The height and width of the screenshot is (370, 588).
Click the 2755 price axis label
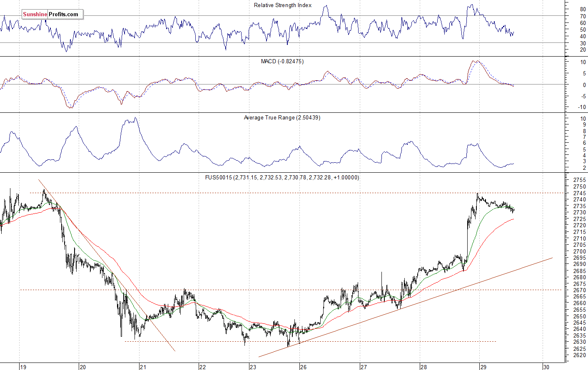pyautogui.click(x=580, y=180)
